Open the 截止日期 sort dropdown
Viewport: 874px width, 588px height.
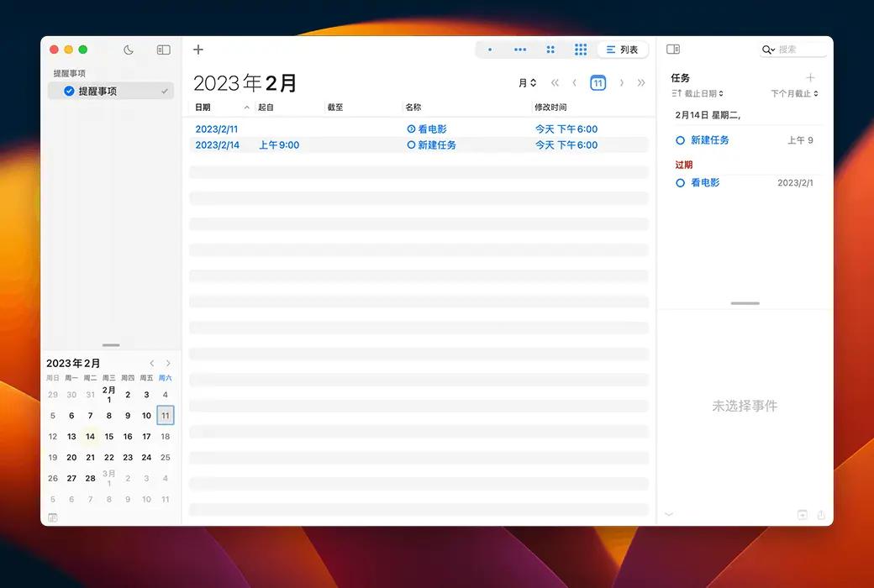(698, 93)
